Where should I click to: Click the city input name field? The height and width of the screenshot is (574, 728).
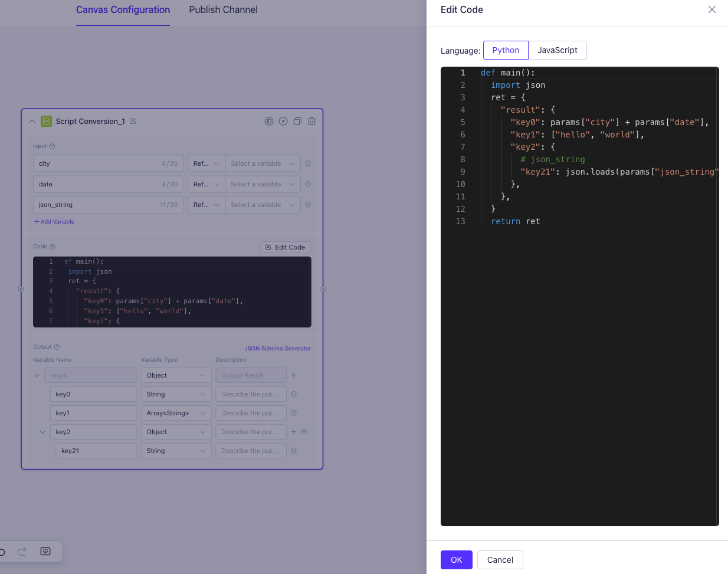109,163
